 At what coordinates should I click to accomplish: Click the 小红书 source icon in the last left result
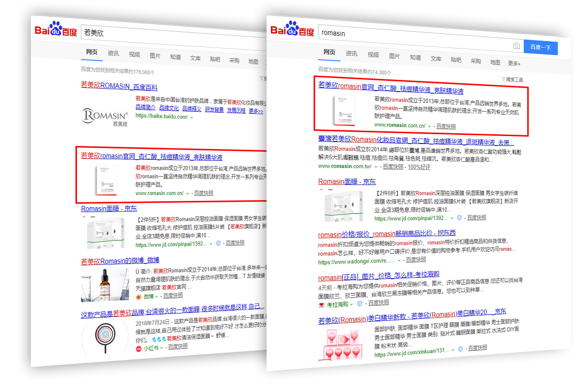pyautogui.click(x=139, y=348)
